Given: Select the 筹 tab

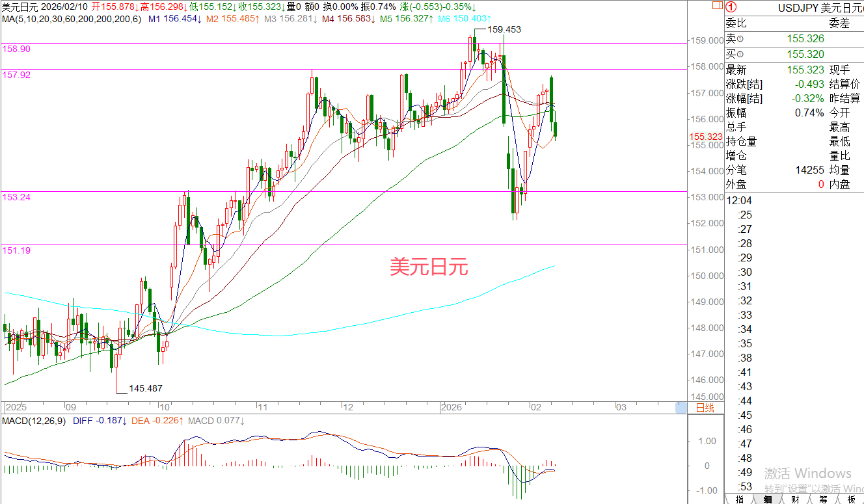Looking at the screenshot, I should 823,499.
